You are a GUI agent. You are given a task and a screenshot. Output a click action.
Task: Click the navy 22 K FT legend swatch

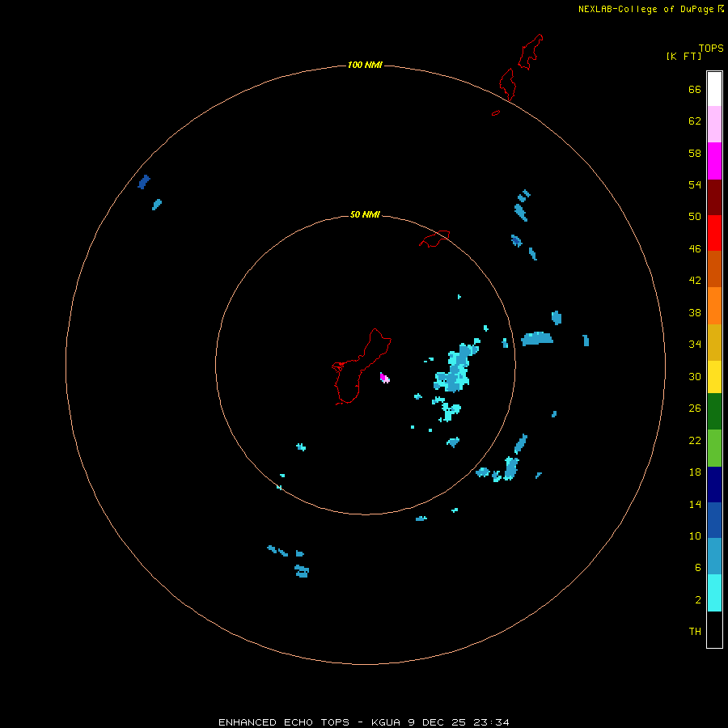pyautogui.click(x=714, y=485)
